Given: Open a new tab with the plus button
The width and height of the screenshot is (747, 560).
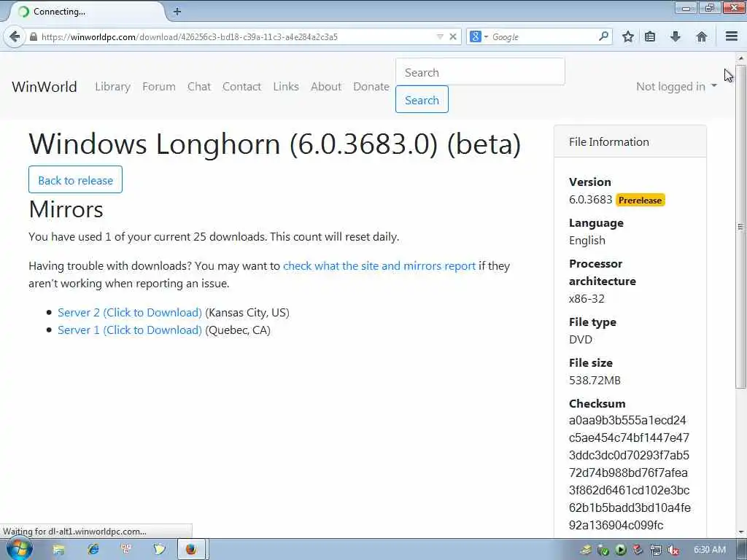Looking at the screenshot, I should pos(177,12).
